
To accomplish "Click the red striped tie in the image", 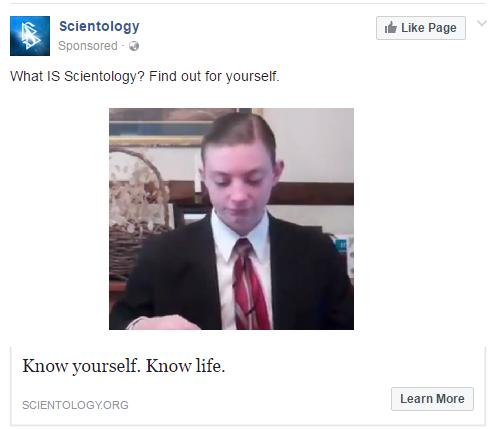I will pyautogui.click(x=251, y=284).
